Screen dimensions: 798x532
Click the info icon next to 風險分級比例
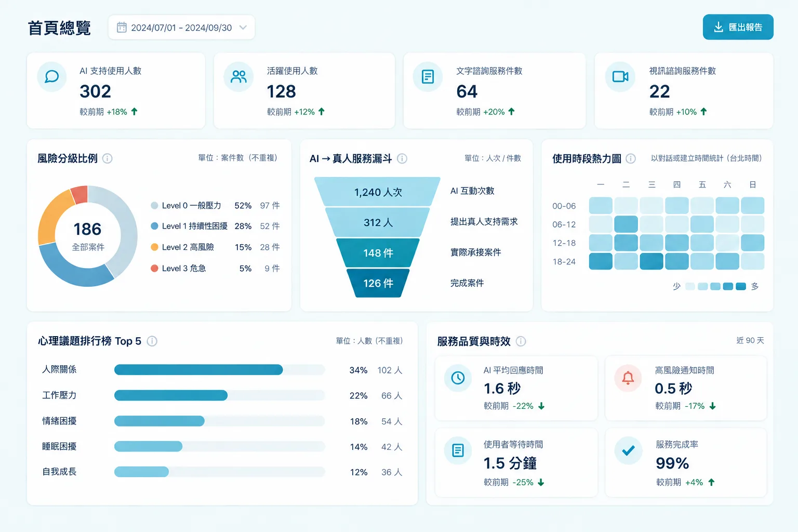click(108, 158)
